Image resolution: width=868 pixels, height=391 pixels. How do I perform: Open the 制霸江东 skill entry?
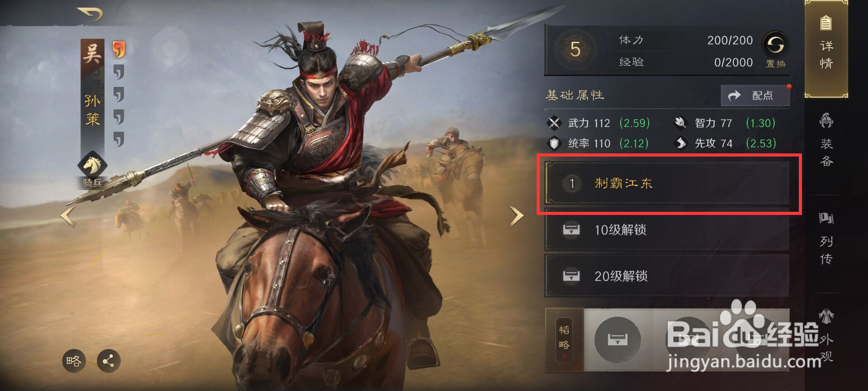coord(667,183)
